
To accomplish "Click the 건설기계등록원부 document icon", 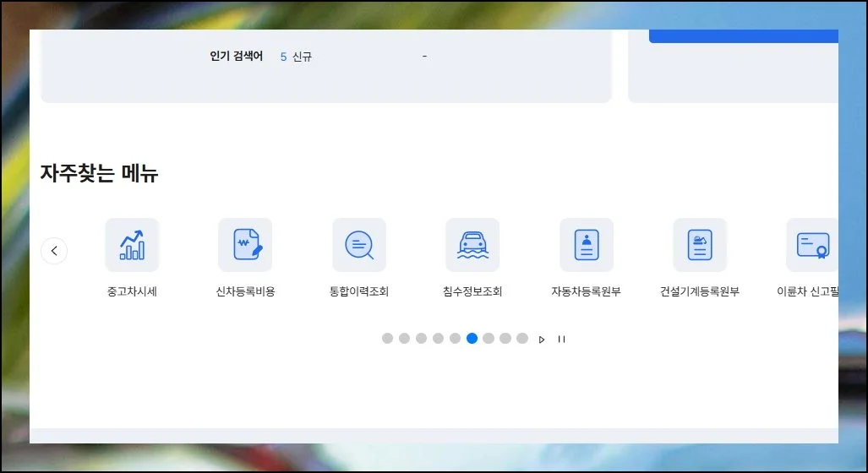I will click(x=700, y=245).
